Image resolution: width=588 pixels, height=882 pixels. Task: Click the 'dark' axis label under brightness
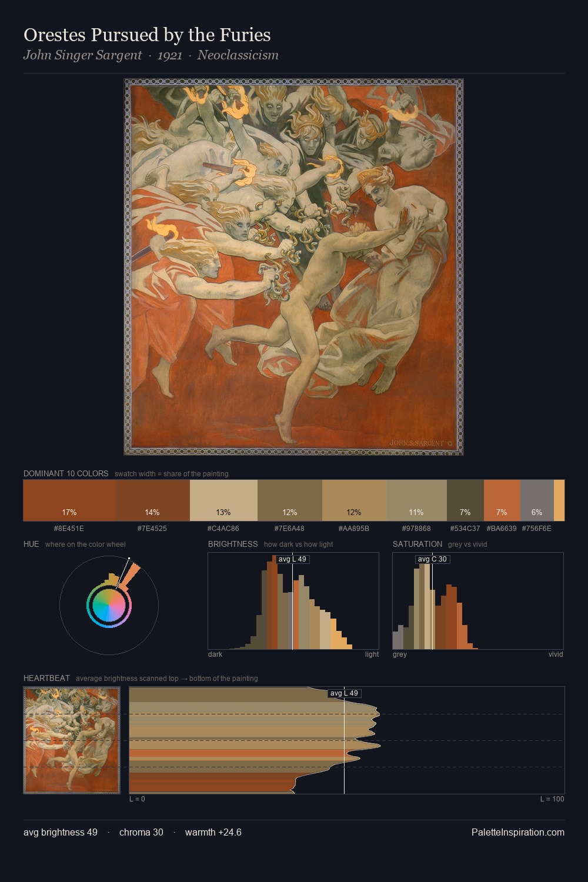pos(215,654)
